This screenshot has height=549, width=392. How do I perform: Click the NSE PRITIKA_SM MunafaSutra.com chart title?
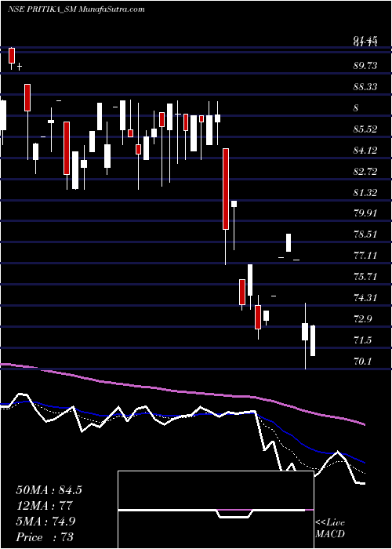tap(76, 9)
